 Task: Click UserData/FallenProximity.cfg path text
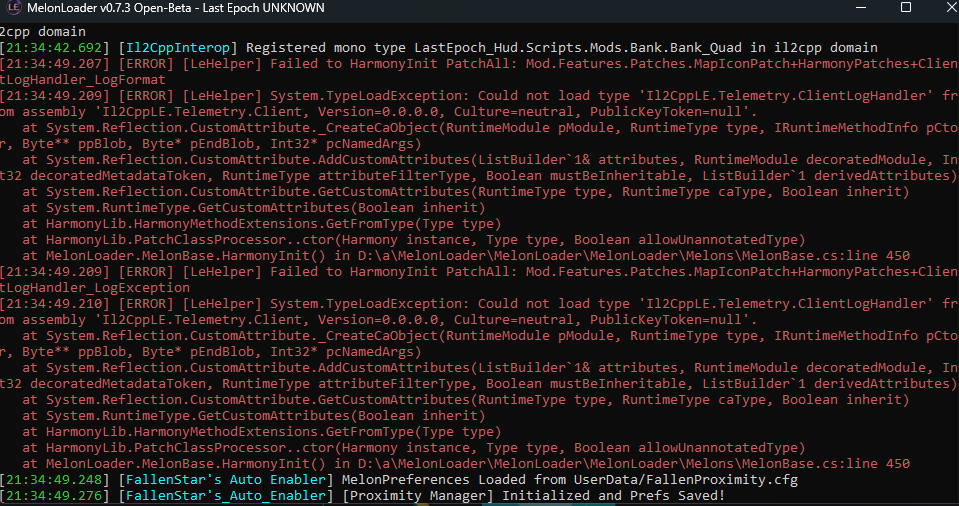pyautogui.click(x=686, y=480)
